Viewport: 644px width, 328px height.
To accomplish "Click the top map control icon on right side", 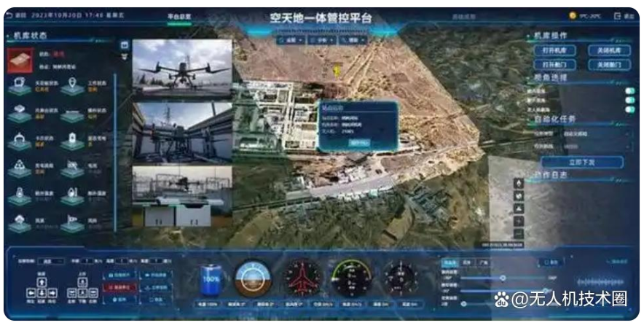I will pos(519,183).
